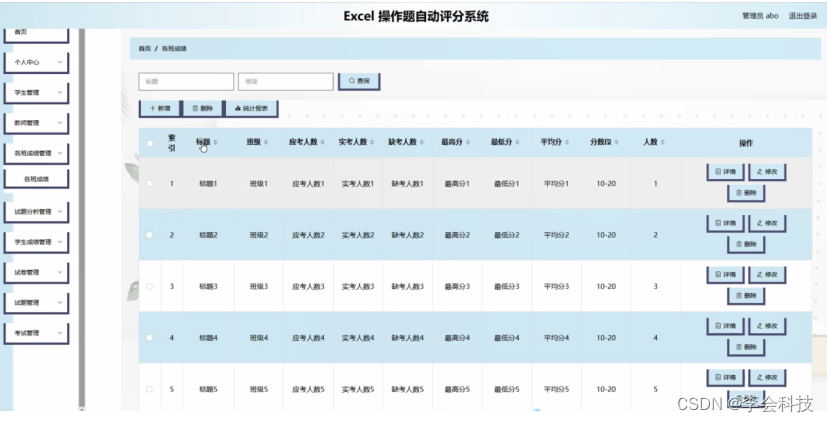Select row 标题2 with its checkbox

pos(150,235)
